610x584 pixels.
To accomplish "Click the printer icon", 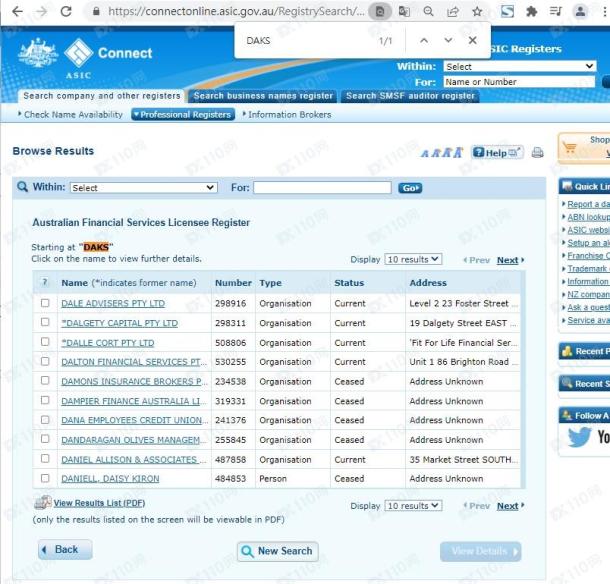I will (537, 153).
